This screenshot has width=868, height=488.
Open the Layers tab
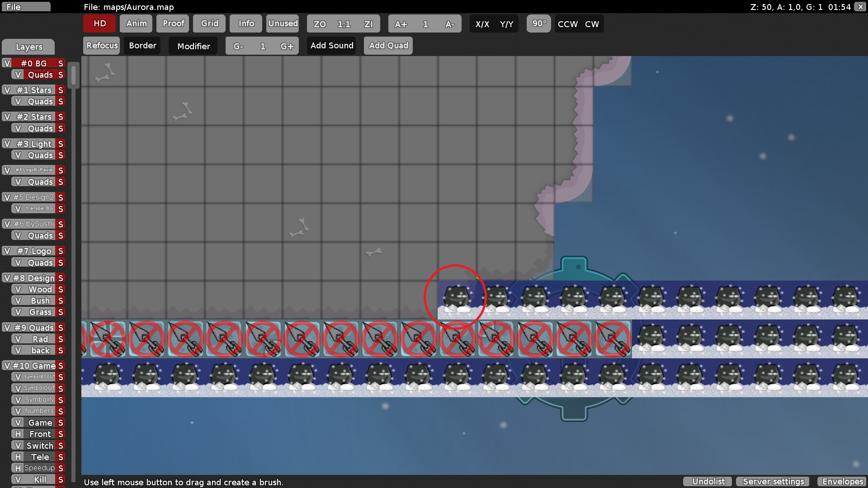click(x=28, y=47)
